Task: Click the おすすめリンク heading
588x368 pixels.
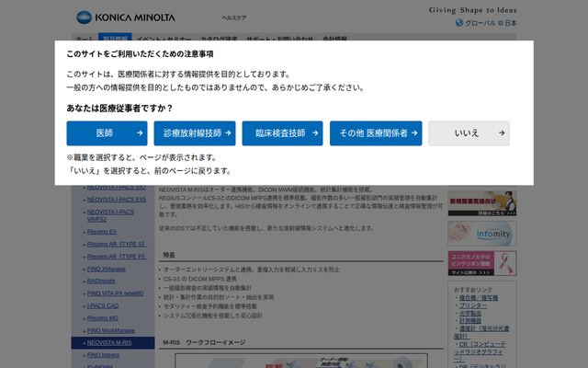Action: click(473, 290)
